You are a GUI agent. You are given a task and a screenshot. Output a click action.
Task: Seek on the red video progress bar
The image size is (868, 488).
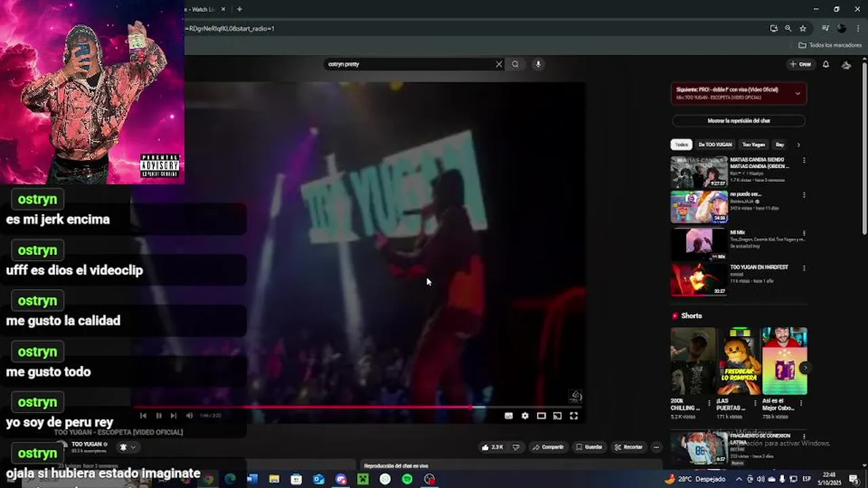(359, 407)
